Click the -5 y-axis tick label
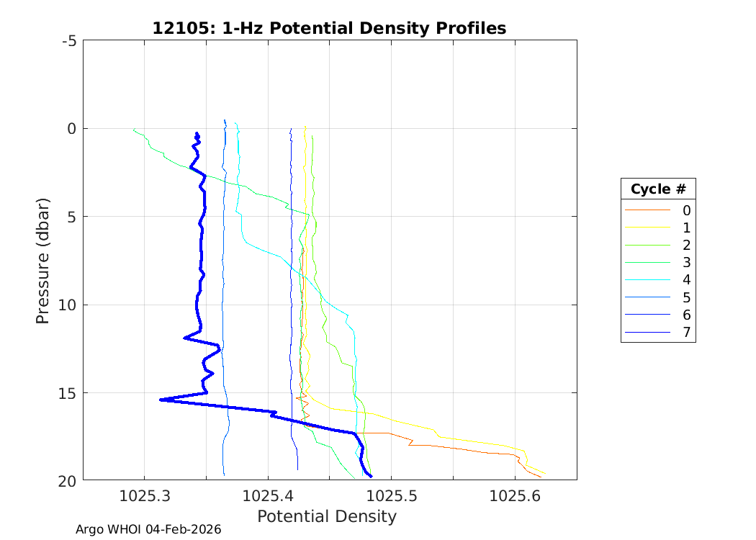Viewport: 756px width, 540px height. [x=70, y=41]
